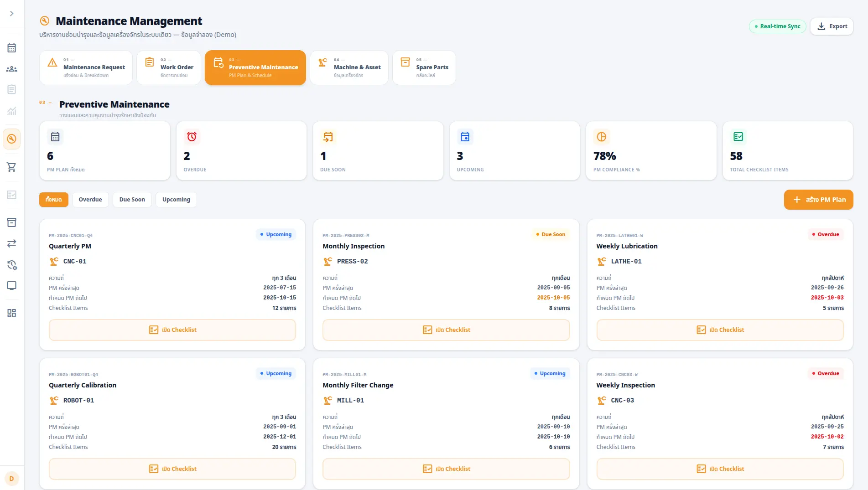Click the create PM Plan button
The width and height of the screenshot is (868, 490).
[x=819, y=200]
